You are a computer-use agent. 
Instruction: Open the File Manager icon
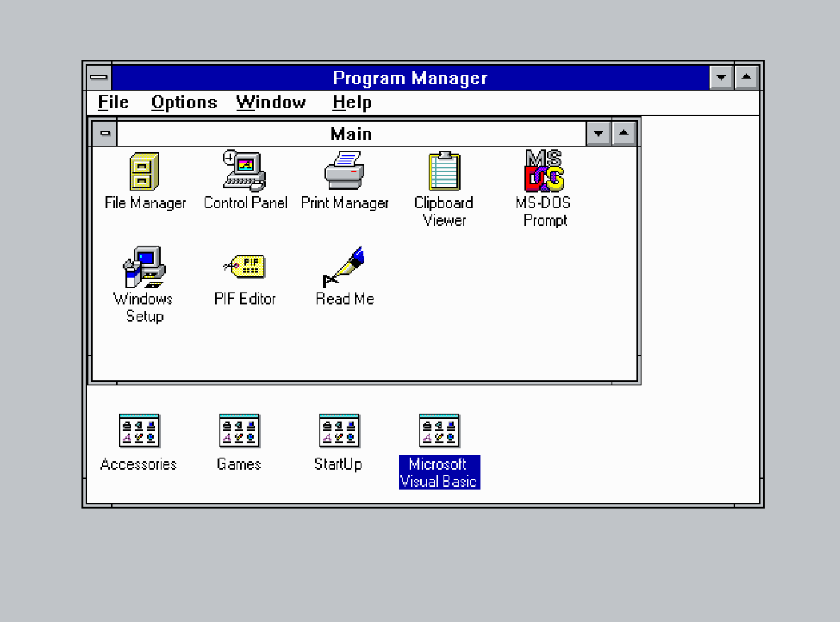click(x=144, y=172)
